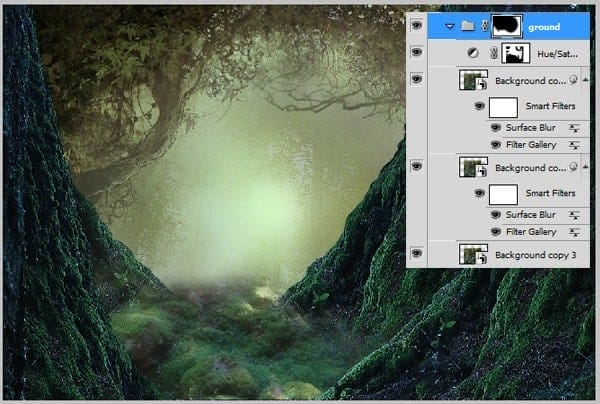Click the Hue/Saturation adjustment circle icon

(473, 53)
